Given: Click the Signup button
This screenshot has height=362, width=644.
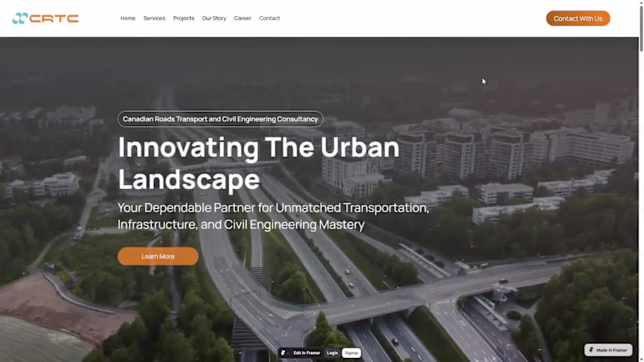Looking at the screenshot, I should pos(351,353).
